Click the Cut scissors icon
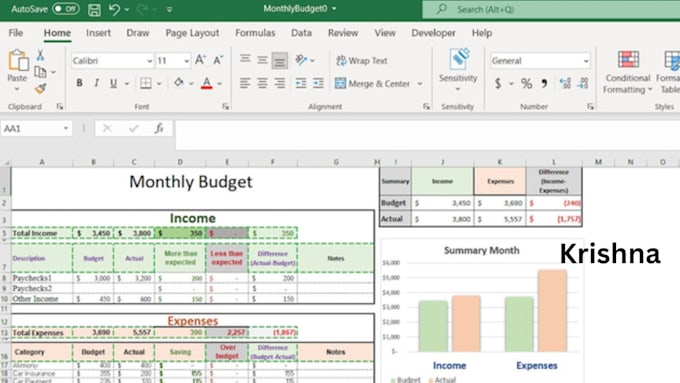This screenshot has width=680, height=383. (40, 55)
